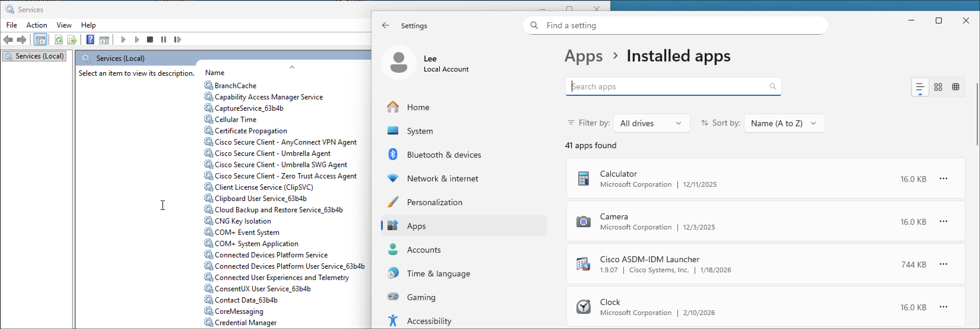Switch to table view of installed apps

(956, 87)
